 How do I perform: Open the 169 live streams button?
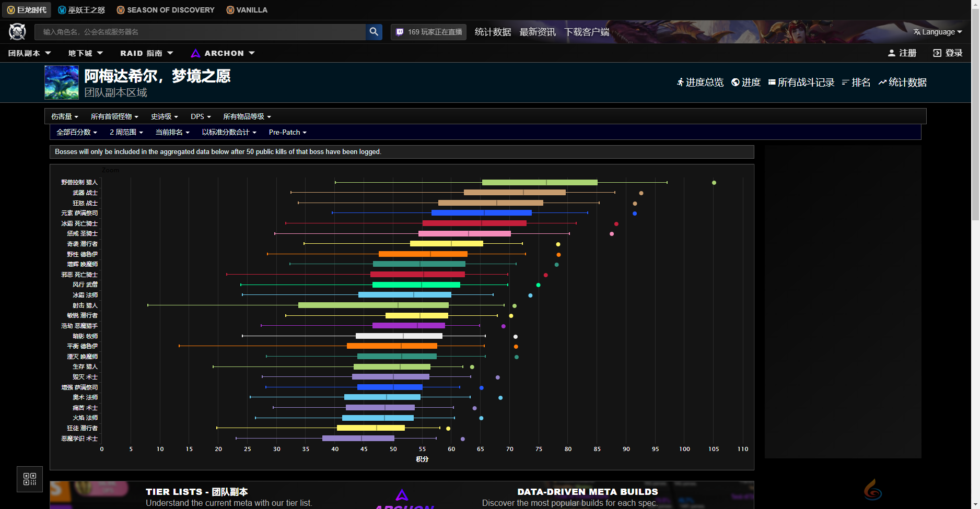[x=429, y=32]
